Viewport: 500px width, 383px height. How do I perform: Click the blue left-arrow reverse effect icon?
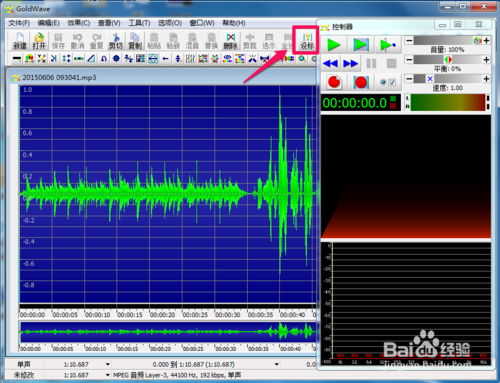[165, 59]
